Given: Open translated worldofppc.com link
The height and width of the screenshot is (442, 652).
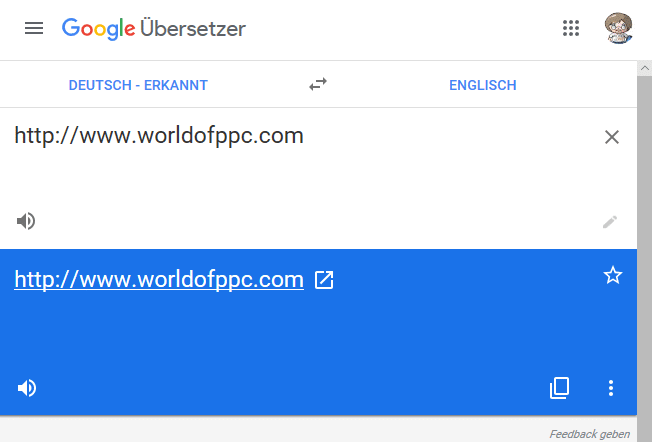Looking at the screenshot, I should click(159, 280).
